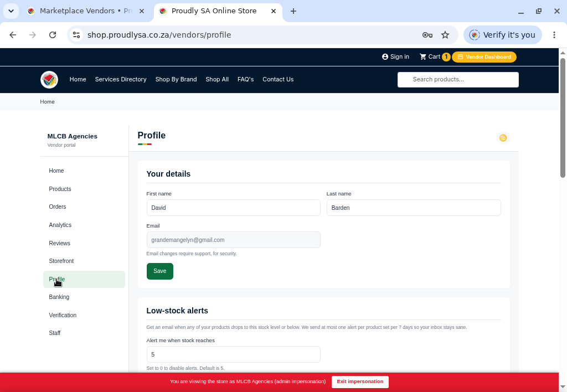Open Analytics in vendor sidebar

pos(84,225)
